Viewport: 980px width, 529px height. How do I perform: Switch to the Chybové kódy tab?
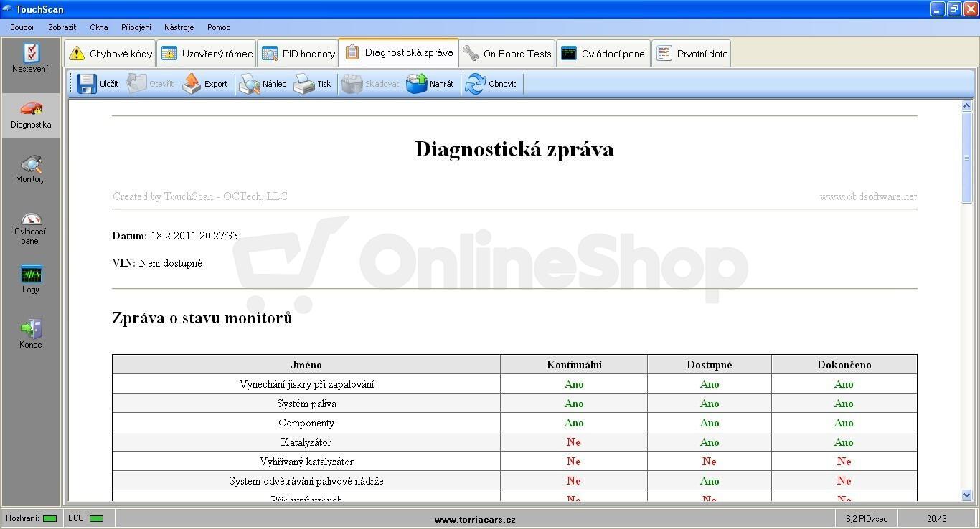click(110, 54)
